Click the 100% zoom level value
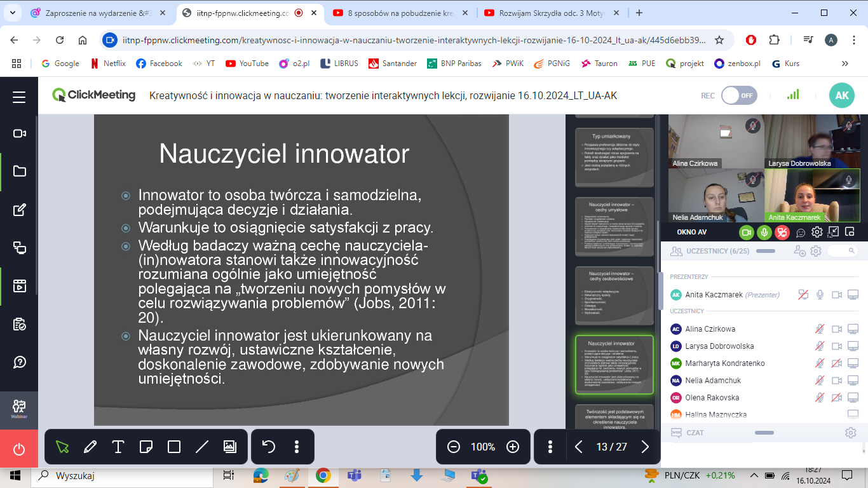This screenshot has width=868, height=488. pos(483,447)
